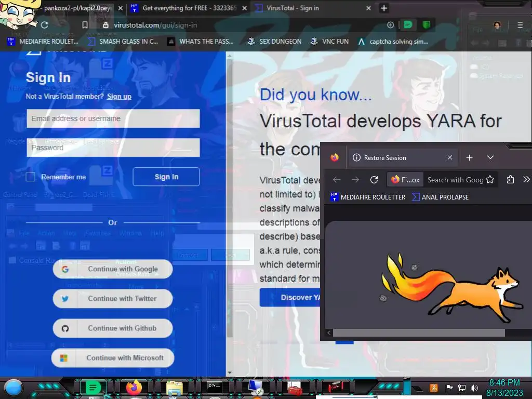Expand Firefox toolbar overflow chevrons
The width and height of the screenshot is (532, 399).
526,179
